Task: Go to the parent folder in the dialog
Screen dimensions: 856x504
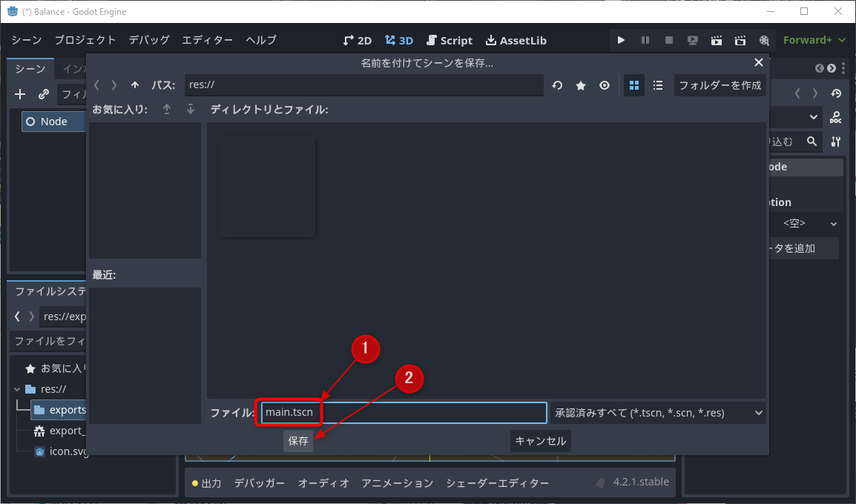Action: (x=135, y=85)
